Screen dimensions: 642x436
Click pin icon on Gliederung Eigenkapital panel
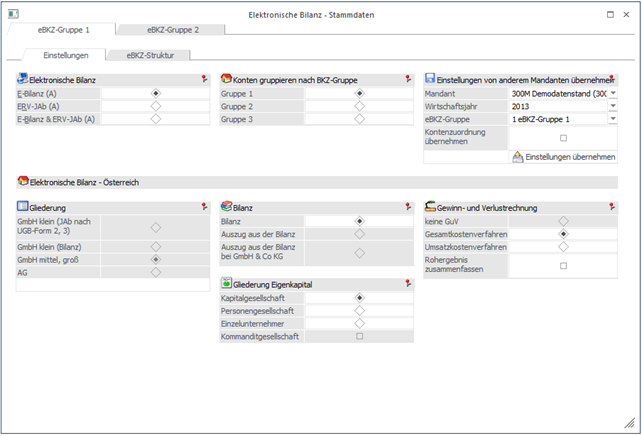click(408, 283)
